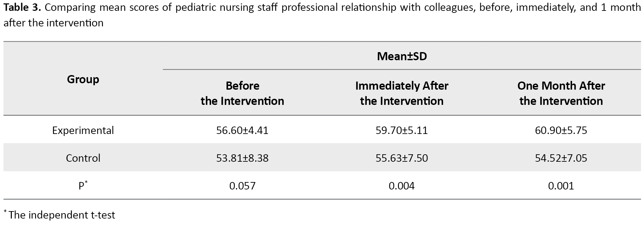This screenshot has height=226, width=644.
Task: Click the "One Month After the Intervention" header
Action: [x=561, y=93]
